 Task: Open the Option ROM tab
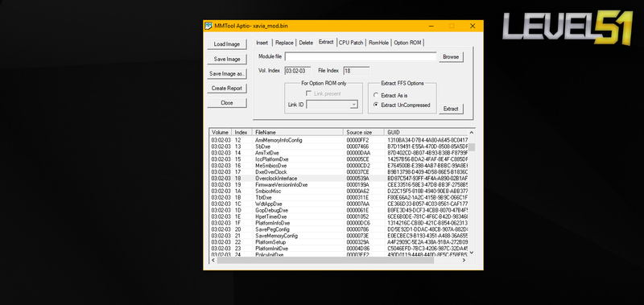[407, 43]
